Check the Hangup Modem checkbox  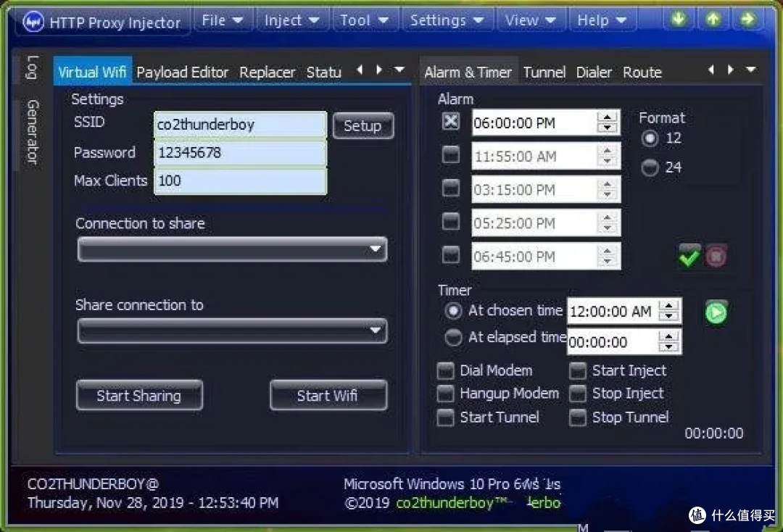445,394
